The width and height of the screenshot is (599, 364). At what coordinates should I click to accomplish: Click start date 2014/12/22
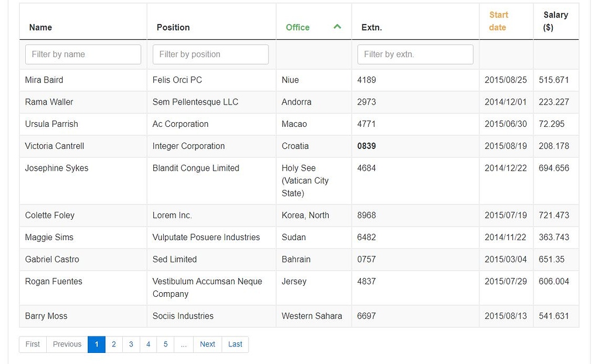click(506, 168)
